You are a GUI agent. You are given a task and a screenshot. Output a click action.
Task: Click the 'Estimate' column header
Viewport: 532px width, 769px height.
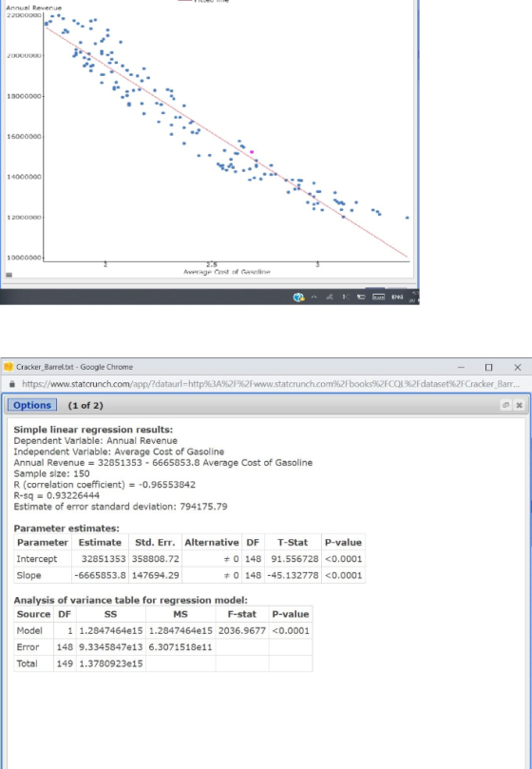(x=100, y=543)
